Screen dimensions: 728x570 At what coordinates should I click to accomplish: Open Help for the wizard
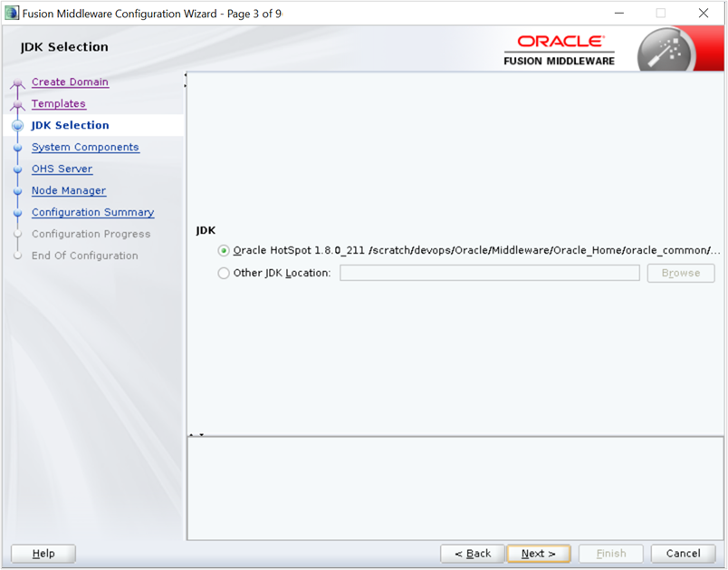tap(43, 554)
